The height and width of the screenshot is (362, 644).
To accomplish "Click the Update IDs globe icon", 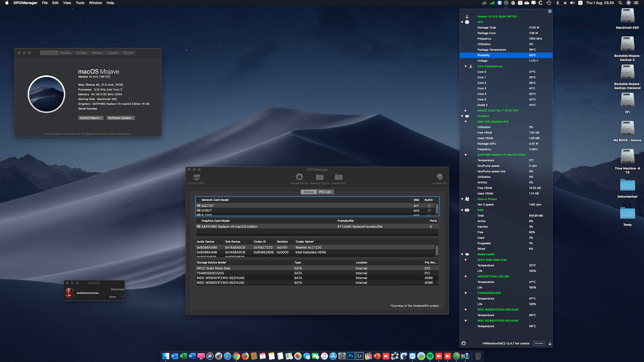I will (439, 177).
